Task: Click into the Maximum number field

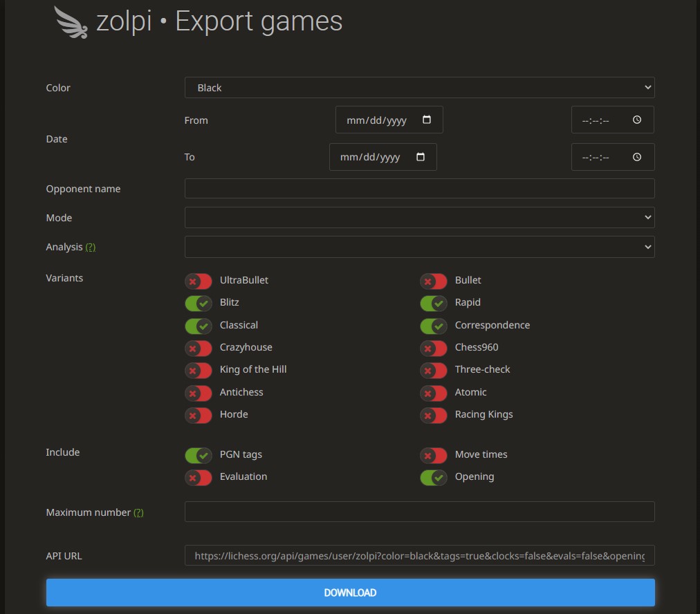Action: click(419, 512)
